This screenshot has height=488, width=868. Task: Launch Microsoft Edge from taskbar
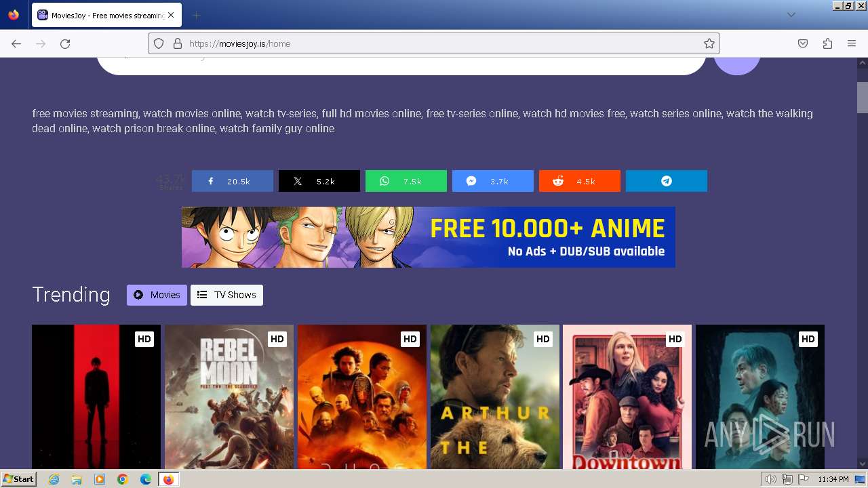(146, 479)
